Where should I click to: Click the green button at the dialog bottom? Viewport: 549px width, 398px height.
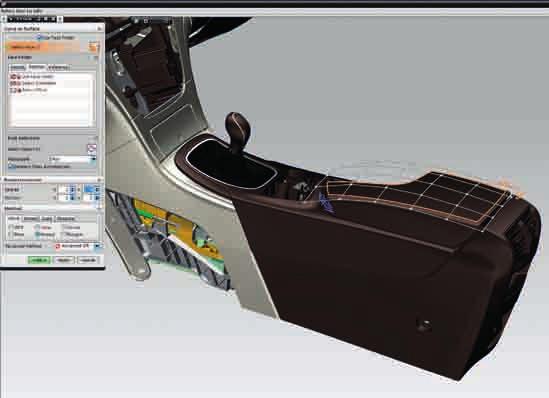click(39, 260)
